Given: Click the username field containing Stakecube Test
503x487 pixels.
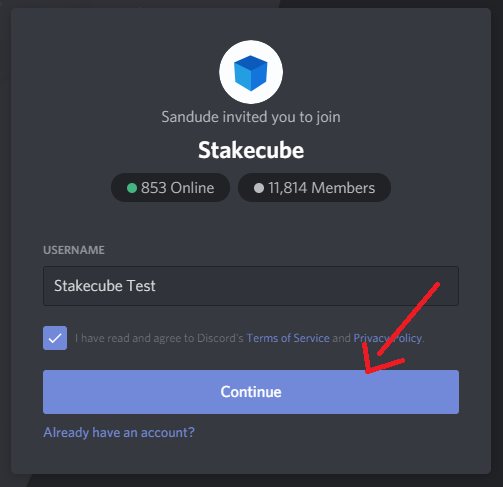Looking at the screenshot, I should 251,286.
